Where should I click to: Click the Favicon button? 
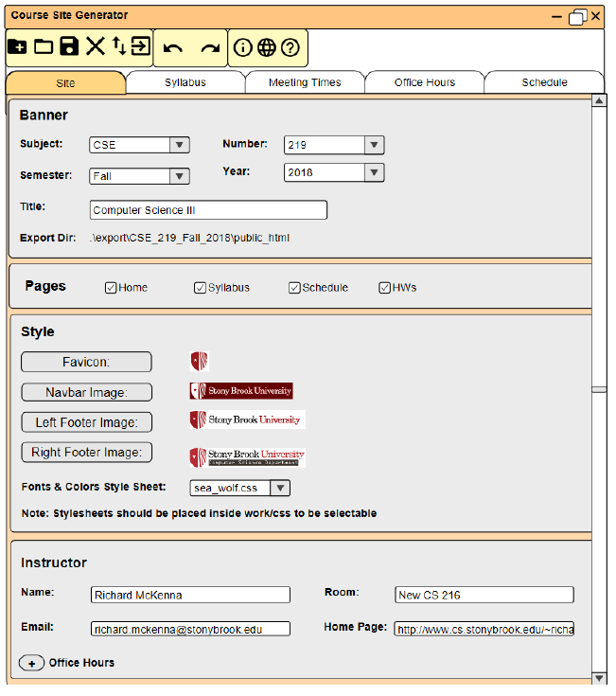(86, 362)
